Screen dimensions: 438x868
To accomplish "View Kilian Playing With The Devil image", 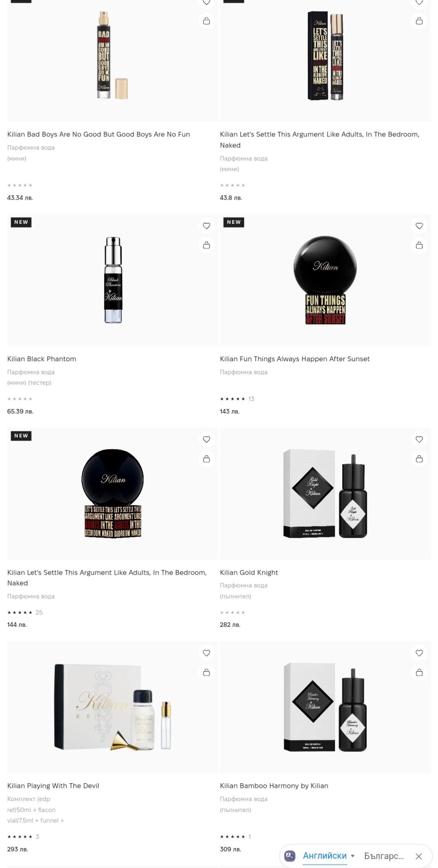I will tap(113, 707).
